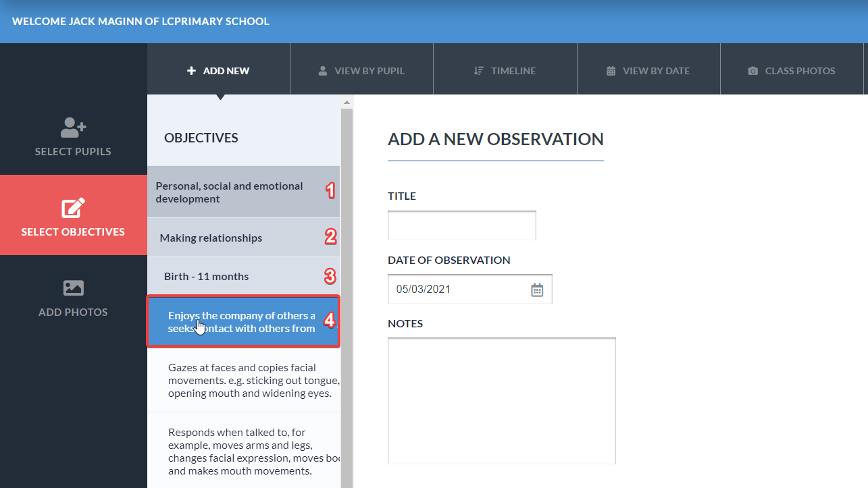This screenshot has width=868, height=488.
Task: Click the Add Photos image icon
Action: (74, 288)
